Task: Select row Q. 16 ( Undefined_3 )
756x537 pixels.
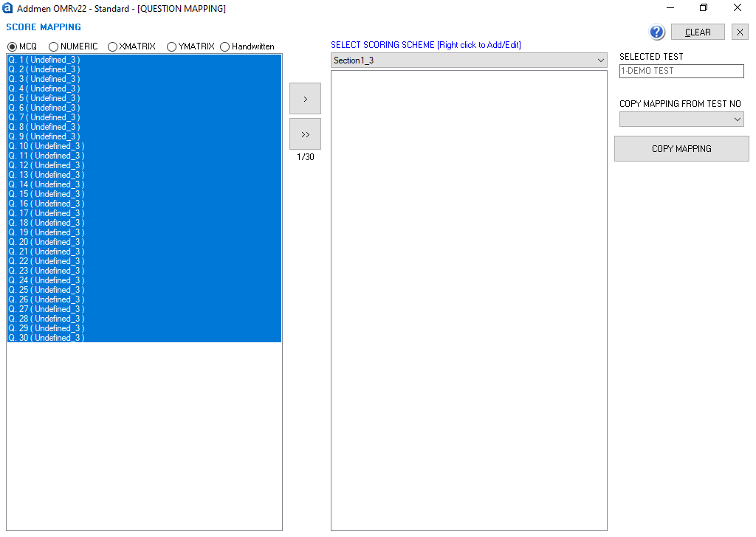Action: pyautogui.click(x=144, y=204)
